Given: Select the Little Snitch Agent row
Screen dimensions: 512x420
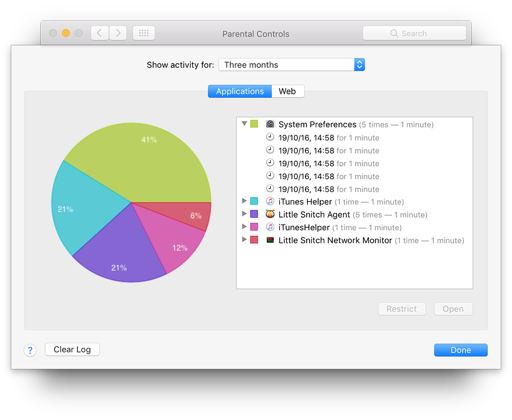Looking at the screenshot, I should tap(354, 214).
